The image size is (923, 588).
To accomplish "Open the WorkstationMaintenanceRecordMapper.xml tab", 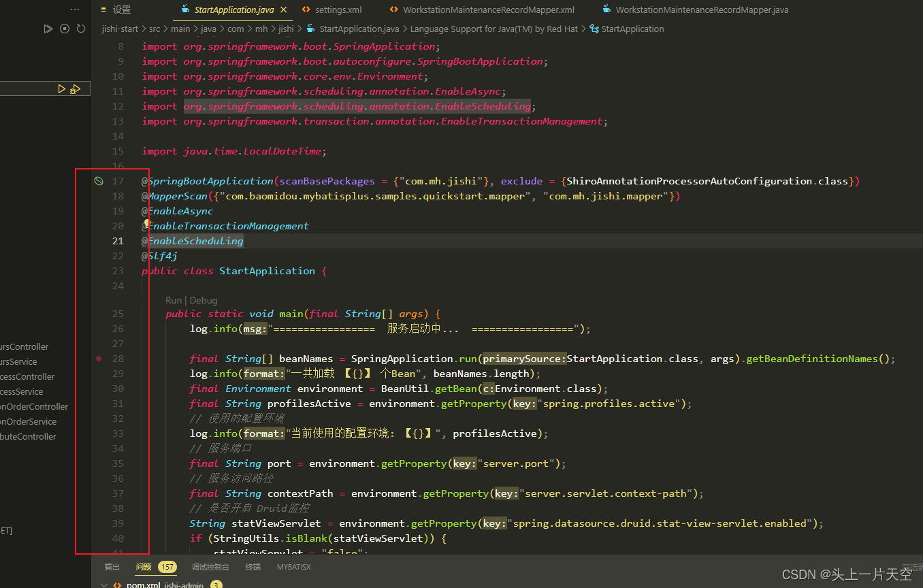I will (x=489, y=10).
